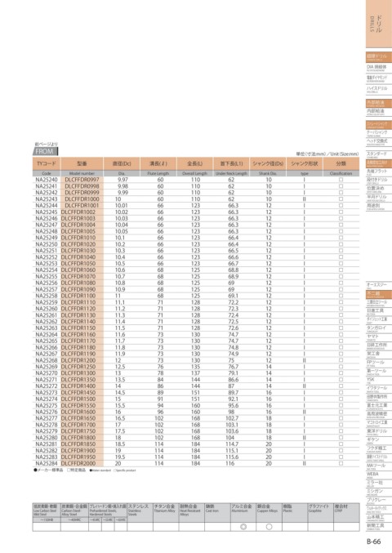392x553 pixels.
Task: Open the 内部給油 white index tab
Action: (379, 112)
